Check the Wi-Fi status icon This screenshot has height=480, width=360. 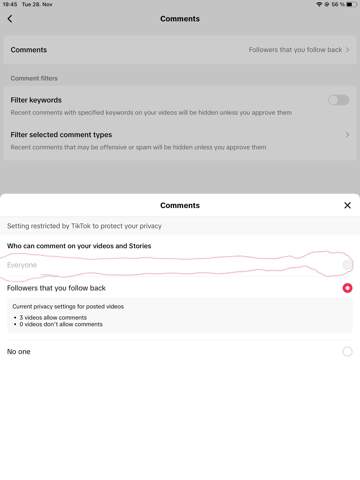pos(319,4)
